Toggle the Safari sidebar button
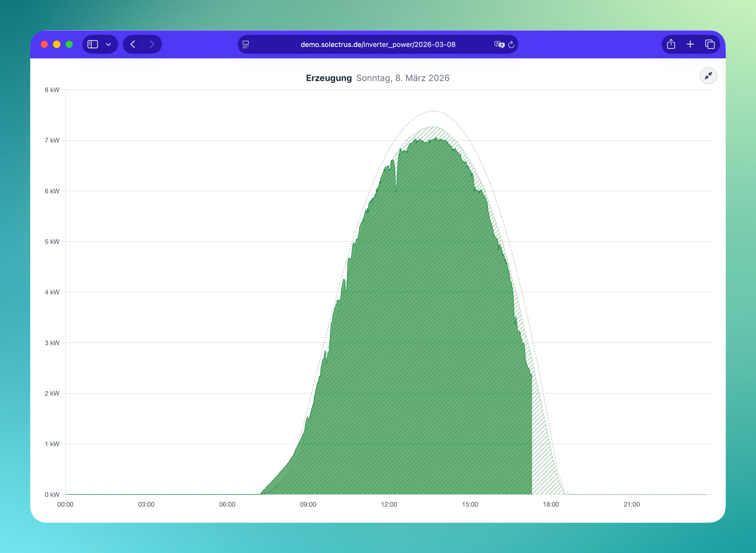Image resolution: width=756 pixels, height=553 pixels. coord(92,44)
